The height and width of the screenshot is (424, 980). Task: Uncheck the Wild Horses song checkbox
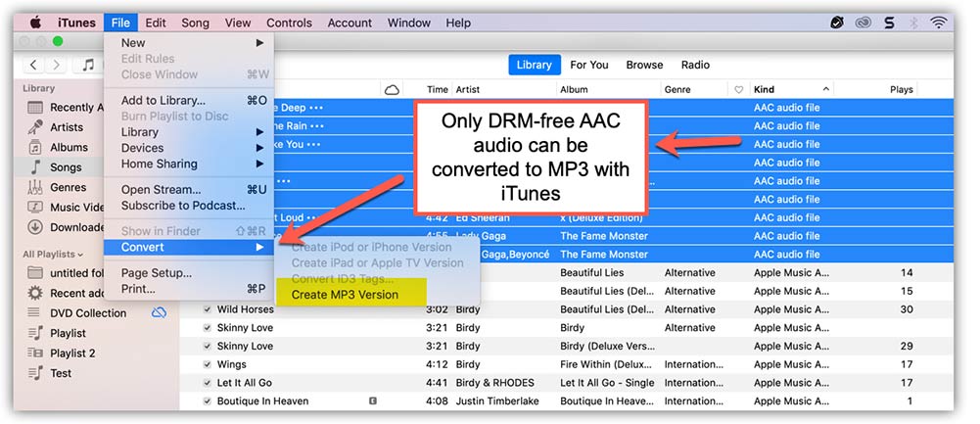point(207,309)
